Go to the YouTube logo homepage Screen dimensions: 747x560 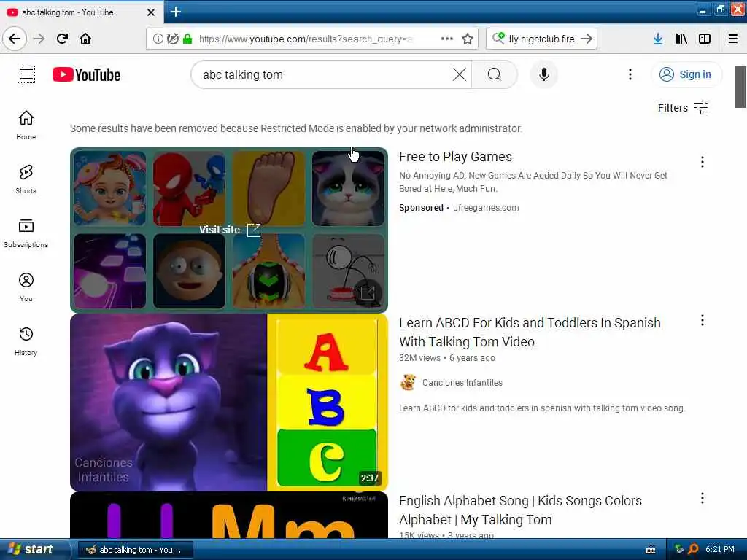point(86,75)
